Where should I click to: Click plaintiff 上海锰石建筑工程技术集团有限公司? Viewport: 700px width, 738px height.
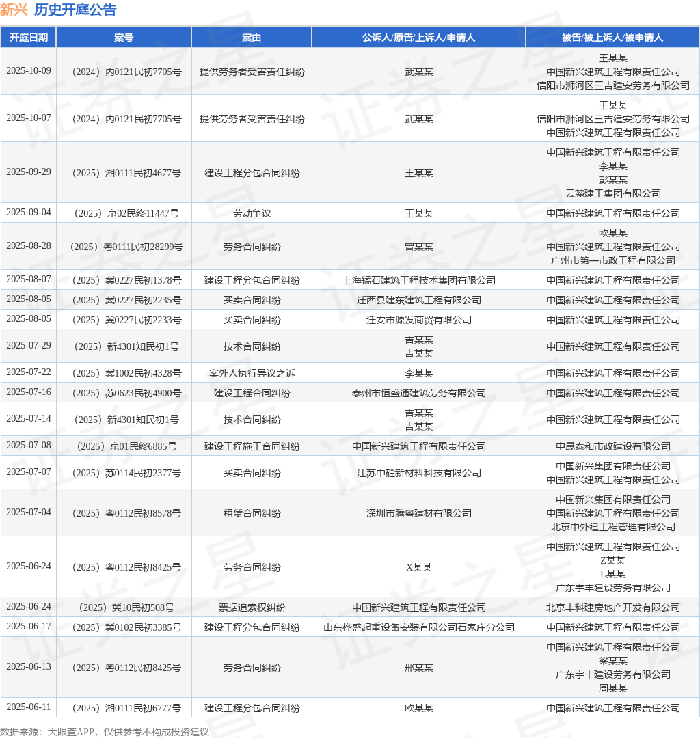419,280
